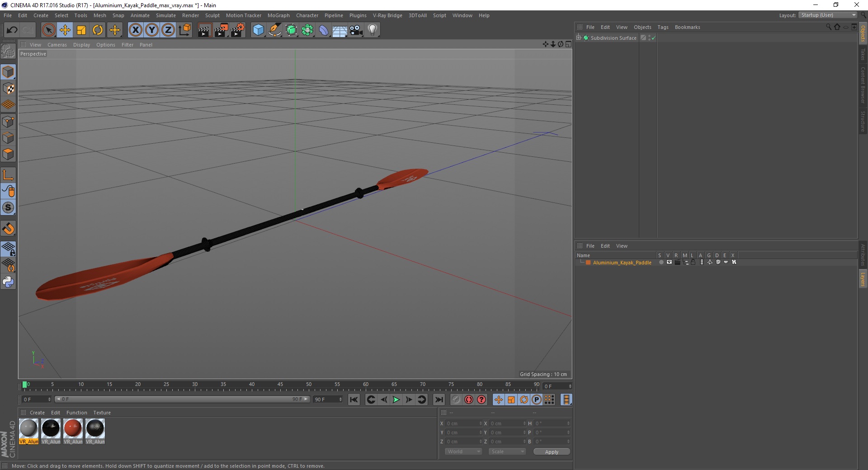Enable the Axis mode tool
868x470 pixels.
point(8,175)
